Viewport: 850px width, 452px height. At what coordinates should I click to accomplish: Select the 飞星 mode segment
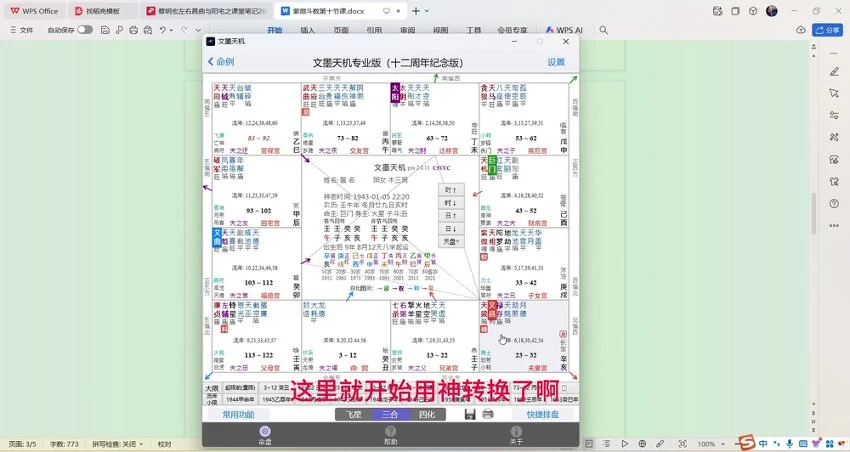353,415
